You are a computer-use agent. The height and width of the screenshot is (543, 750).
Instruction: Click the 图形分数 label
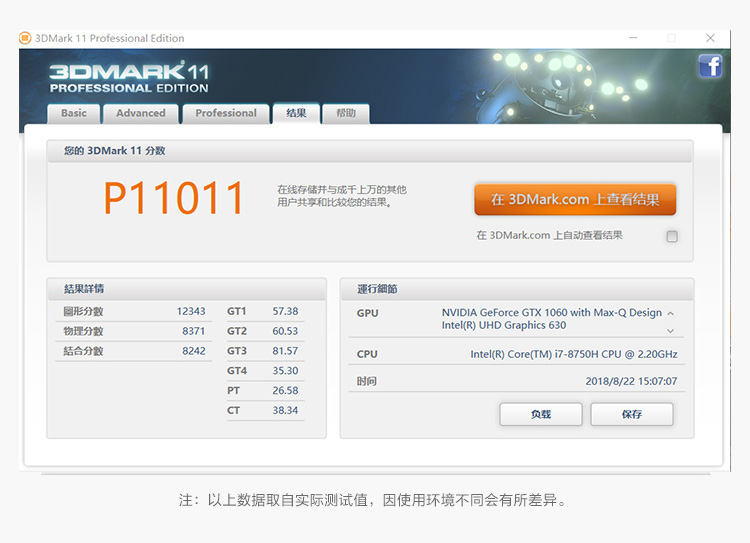point(83,311)
